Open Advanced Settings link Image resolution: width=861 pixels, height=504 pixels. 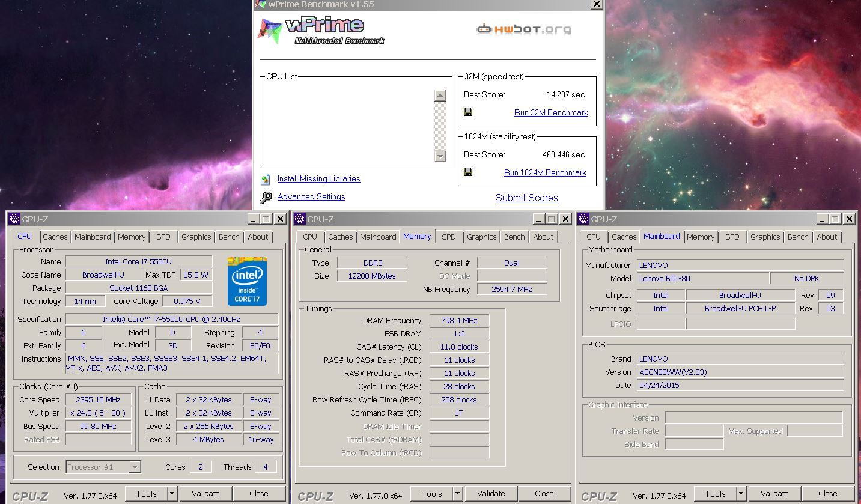coord(311,197)
